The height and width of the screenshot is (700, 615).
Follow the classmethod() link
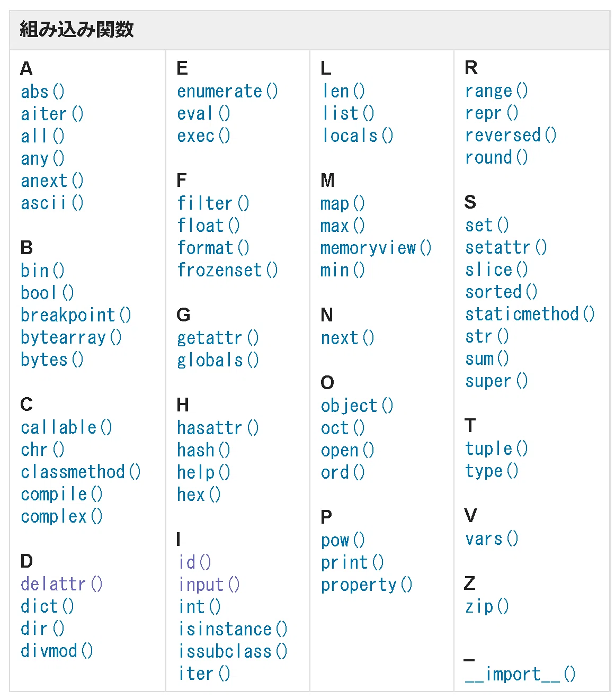[81, 472]
